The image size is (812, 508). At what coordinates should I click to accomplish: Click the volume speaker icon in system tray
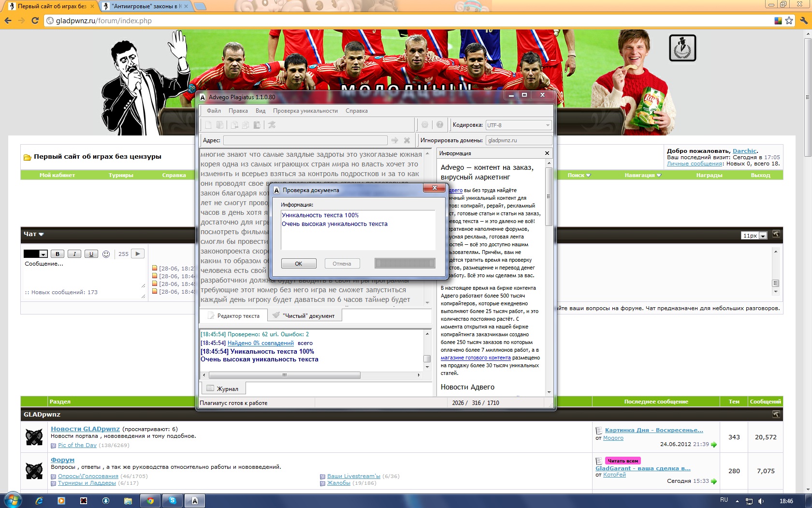761,501
